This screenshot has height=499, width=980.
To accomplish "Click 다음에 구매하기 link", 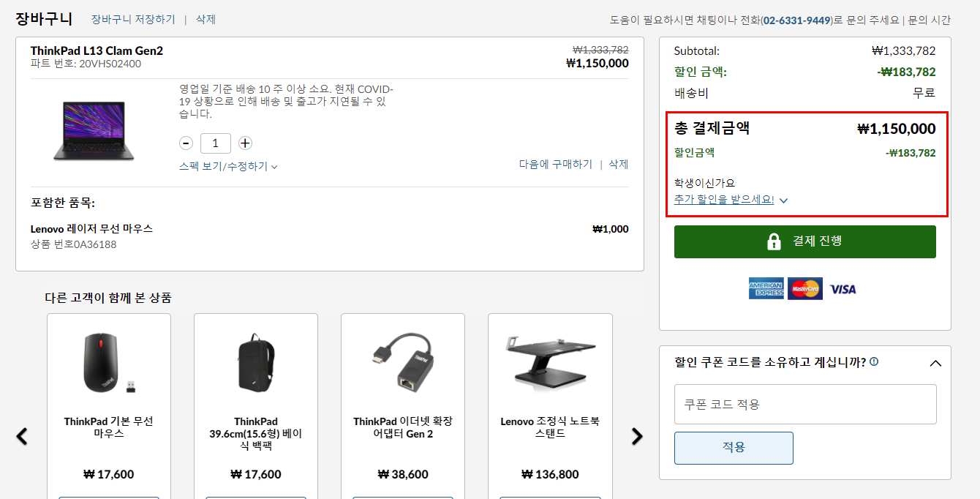I will pos(556,165).
